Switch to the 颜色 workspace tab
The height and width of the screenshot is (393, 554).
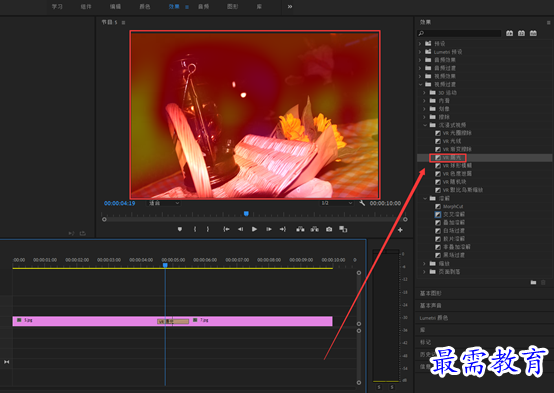[145, 7]
